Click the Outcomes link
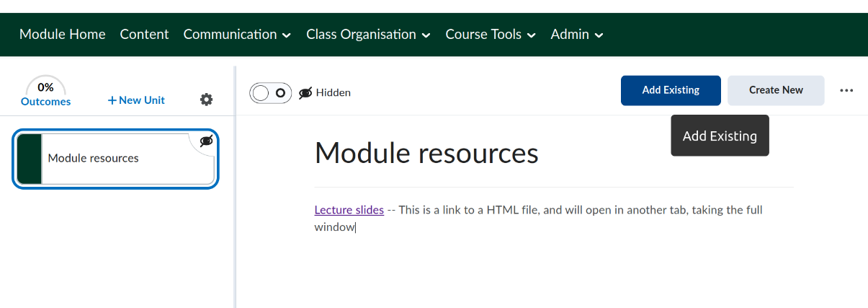The width and height of the screenshot is (868, 308). point(45,102)
